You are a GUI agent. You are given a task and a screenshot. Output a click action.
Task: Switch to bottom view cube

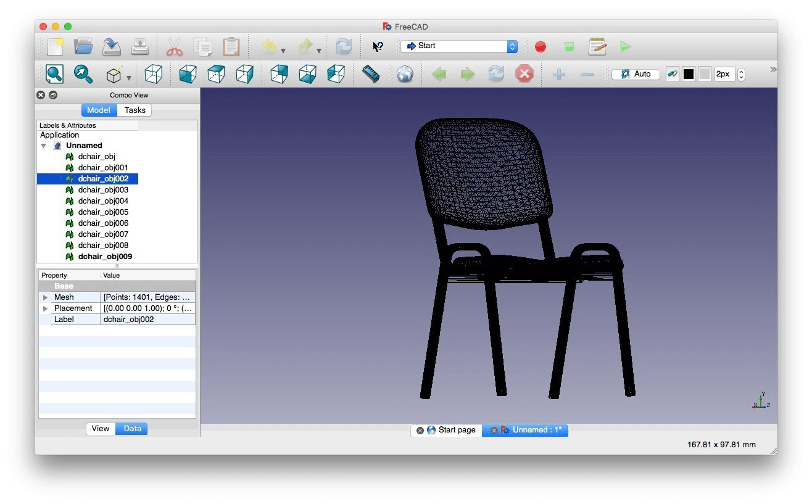(x=307, y=74)
